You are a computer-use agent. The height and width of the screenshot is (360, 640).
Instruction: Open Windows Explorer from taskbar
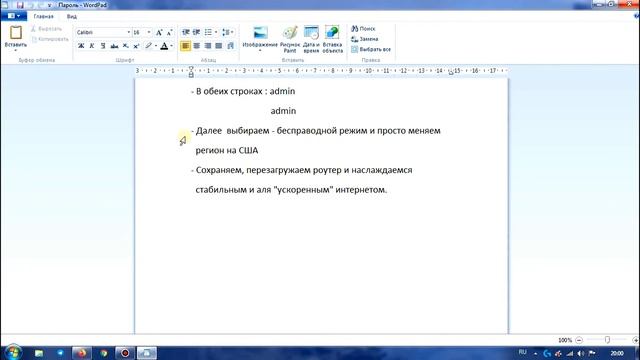click(39, 353)
